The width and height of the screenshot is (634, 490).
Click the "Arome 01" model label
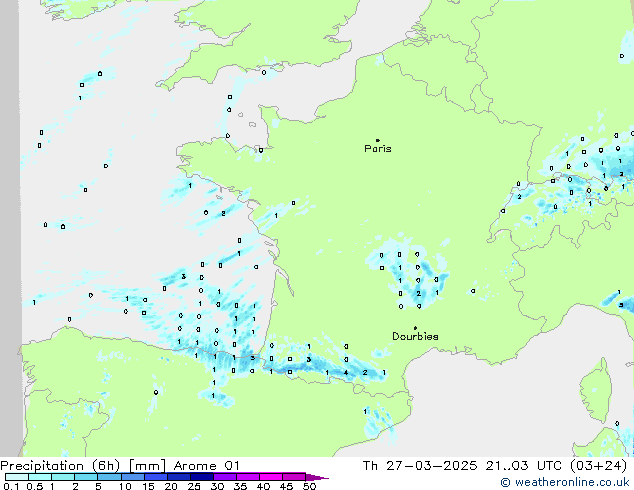(207, 466)
